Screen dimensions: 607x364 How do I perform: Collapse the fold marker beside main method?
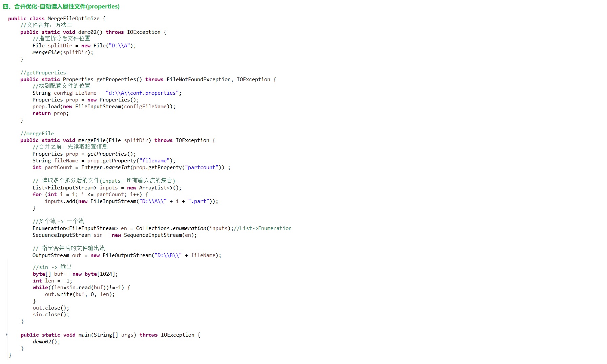point(6,335)
